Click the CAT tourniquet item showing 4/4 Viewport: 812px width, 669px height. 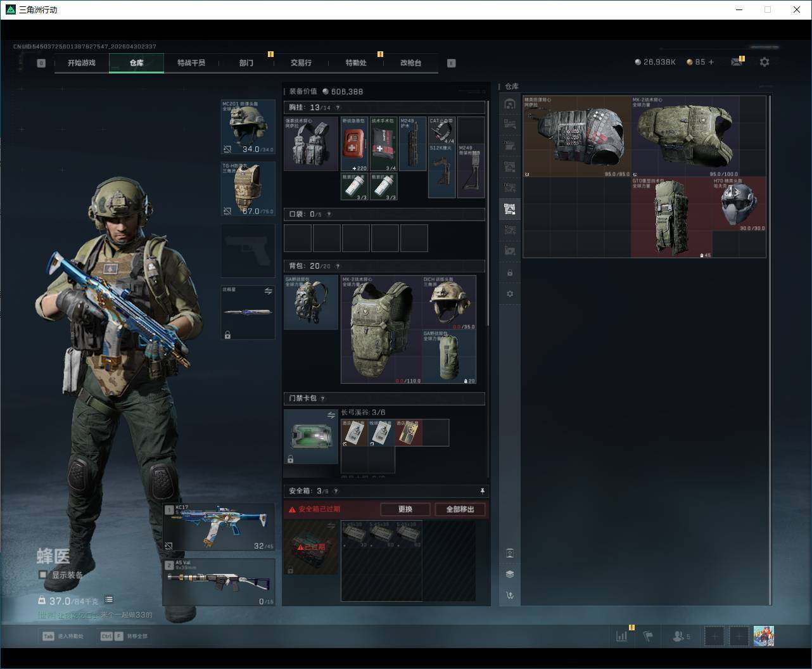(x=442, y=131)
